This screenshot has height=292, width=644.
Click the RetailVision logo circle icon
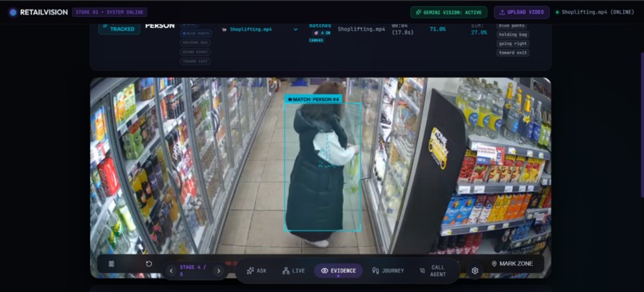(13, 12)
